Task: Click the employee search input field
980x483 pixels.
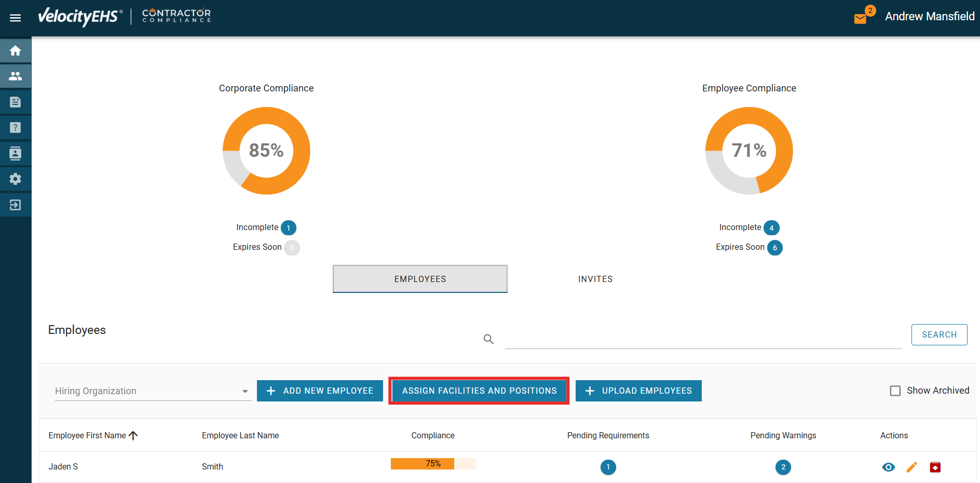Action: (x=703, y=339)
